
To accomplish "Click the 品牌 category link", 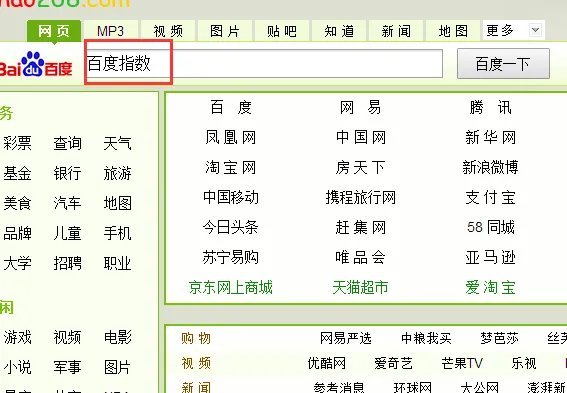I will 17,233.
